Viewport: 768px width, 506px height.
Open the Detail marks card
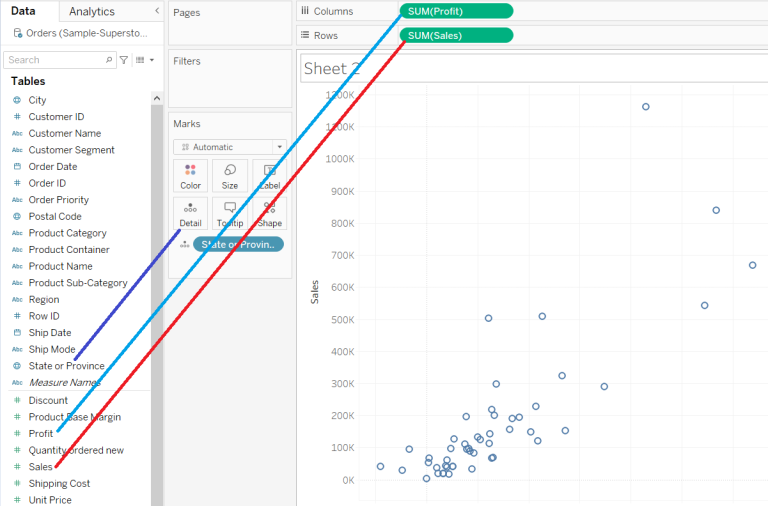coord(191,214)
